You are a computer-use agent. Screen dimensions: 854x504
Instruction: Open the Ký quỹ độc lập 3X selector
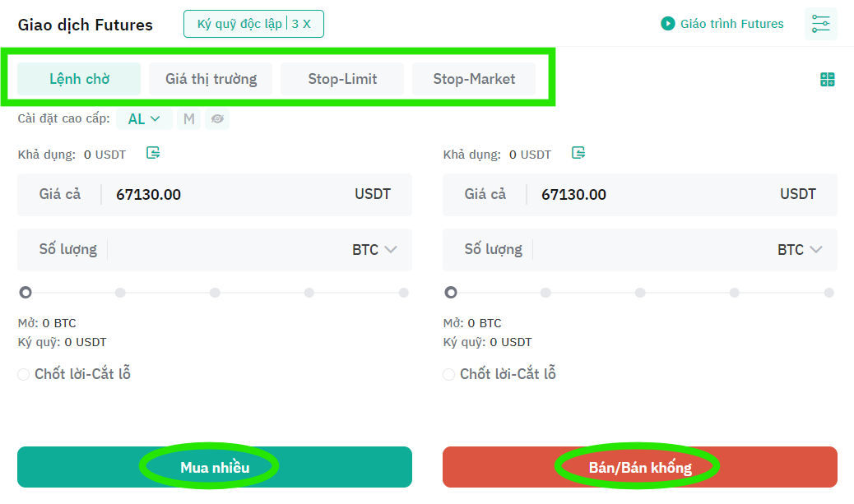253,24
